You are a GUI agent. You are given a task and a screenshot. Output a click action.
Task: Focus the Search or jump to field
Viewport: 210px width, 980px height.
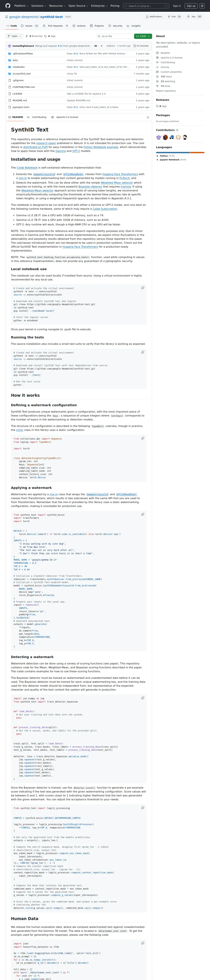click(146, 6)
